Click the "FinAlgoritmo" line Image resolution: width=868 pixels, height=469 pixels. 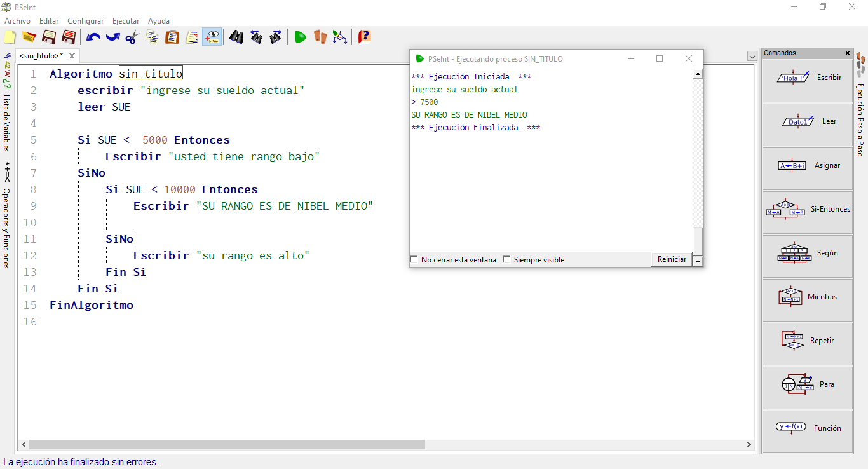coord(92,305)
